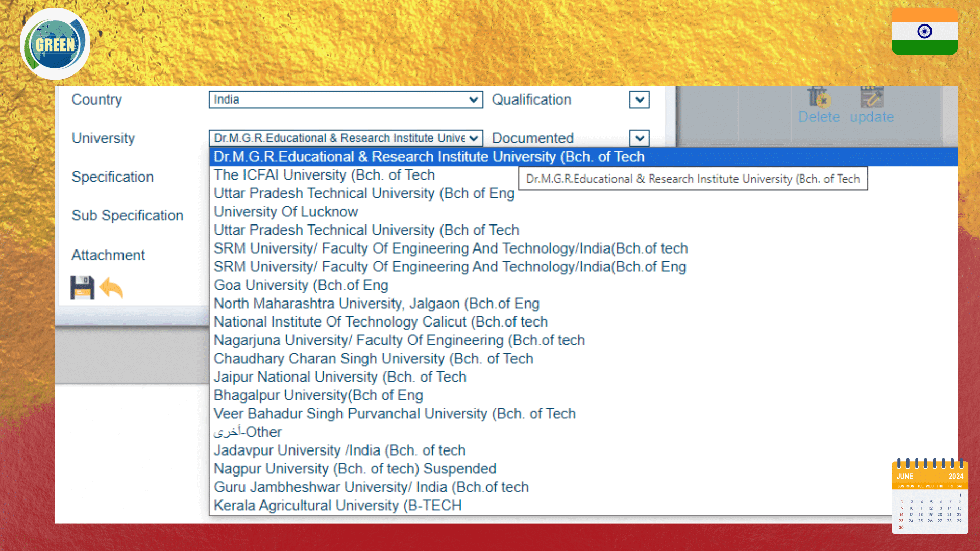The width and height of the screenshot is (980, 551).
Task: Collapse the University combo box
Action: coord(346,138)
